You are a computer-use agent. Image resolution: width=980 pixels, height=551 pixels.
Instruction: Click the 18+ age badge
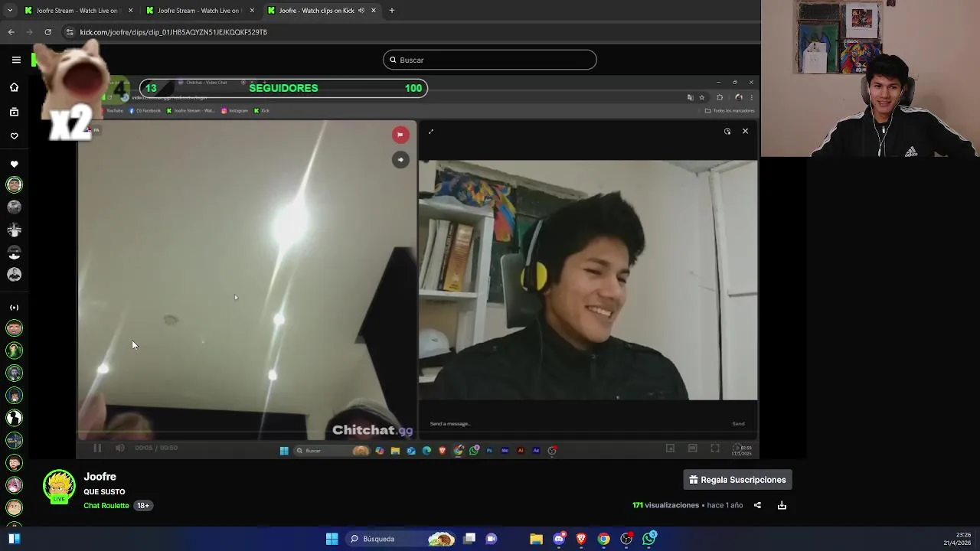(x=143, y=506)
